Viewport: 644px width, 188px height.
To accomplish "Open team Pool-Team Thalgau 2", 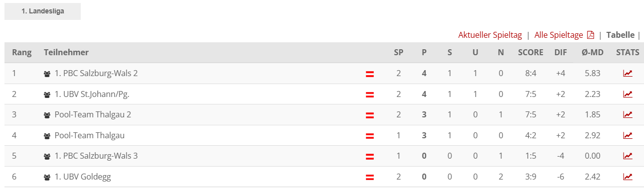I will click(x=93, y=114).
